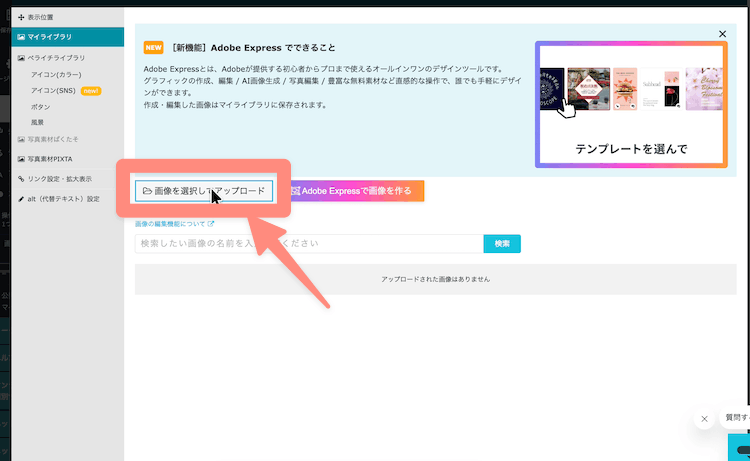Click the external-link icon after 画像の編集機能について
Viewport: 750px width, 461px height.
click(211, 224)
